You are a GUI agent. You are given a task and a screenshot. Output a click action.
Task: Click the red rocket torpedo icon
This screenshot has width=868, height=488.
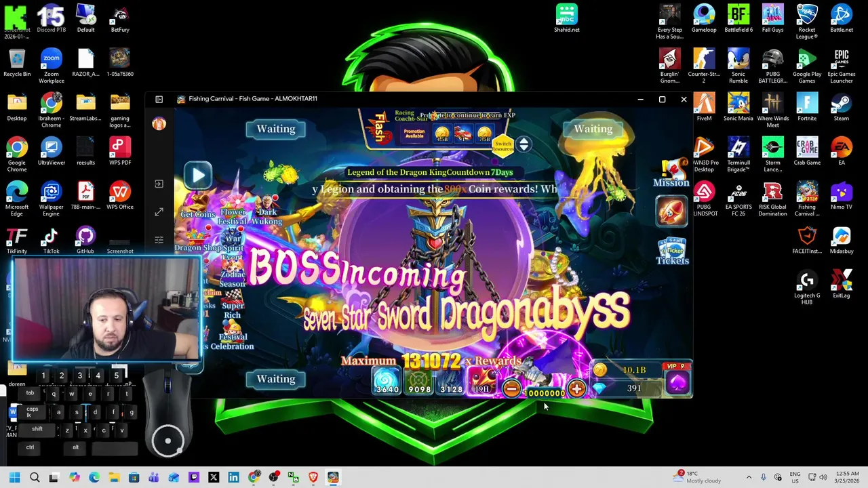tap(671, 211)
